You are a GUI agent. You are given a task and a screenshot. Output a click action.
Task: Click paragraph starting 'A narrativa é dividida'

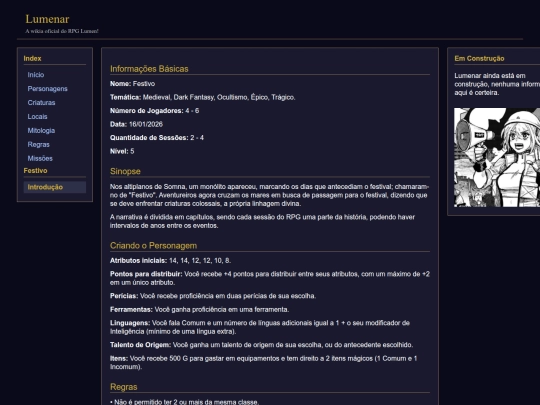pos(262,221)
